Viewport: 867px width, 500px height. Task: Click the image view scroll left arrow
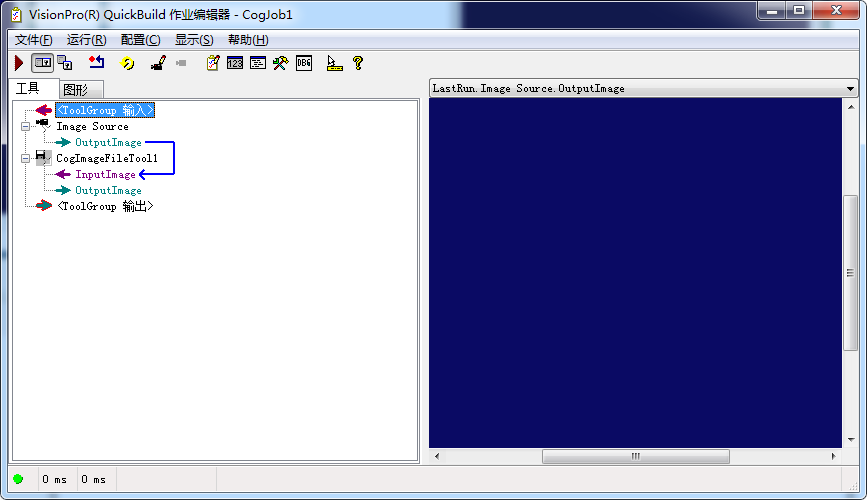tap(437, 456)
